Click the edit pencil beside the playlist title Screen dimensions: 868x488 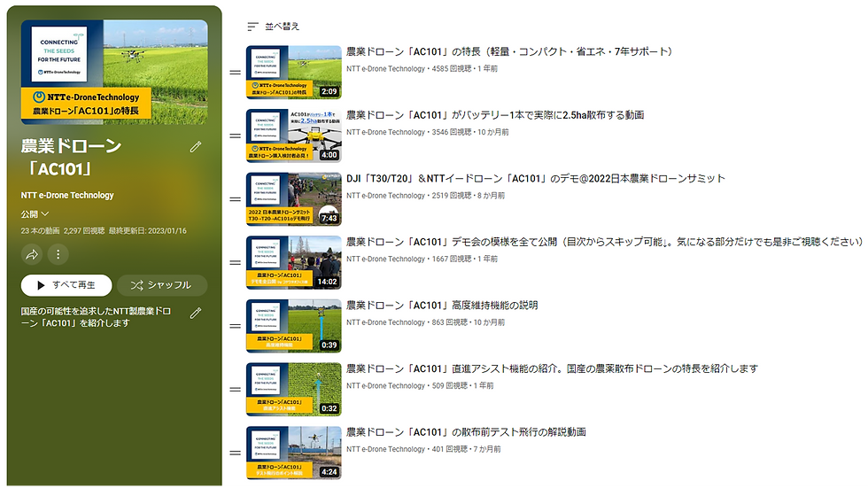(196, 147)
